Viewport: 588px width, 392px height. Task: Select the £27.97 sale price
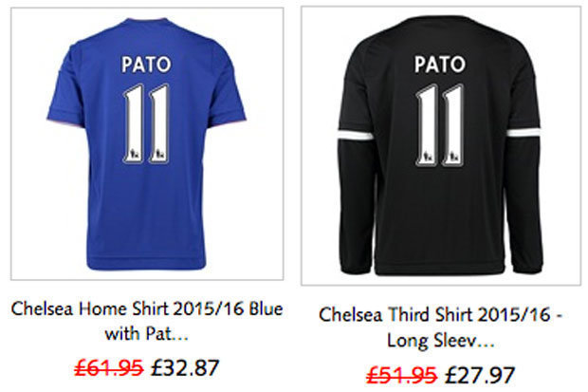tap(479, 375)
